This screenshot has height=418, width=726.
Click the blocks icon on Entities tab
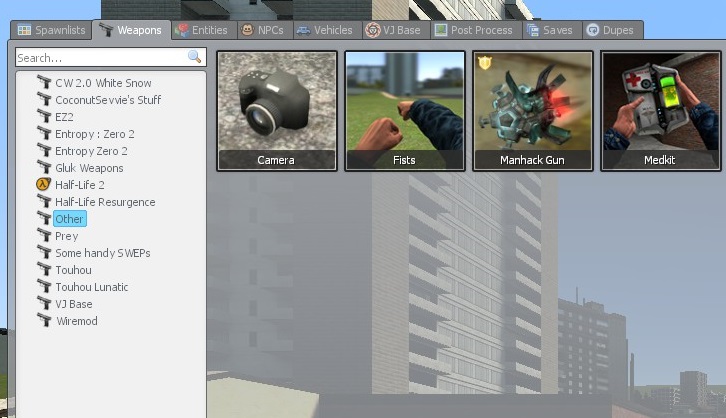click(x=182, y=30)
